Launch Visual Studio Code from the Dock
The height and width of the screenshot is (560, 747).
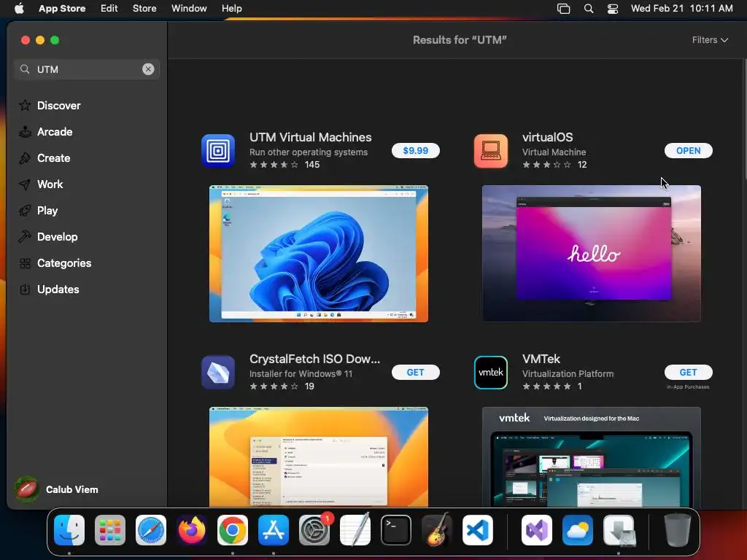pos(478,530)
